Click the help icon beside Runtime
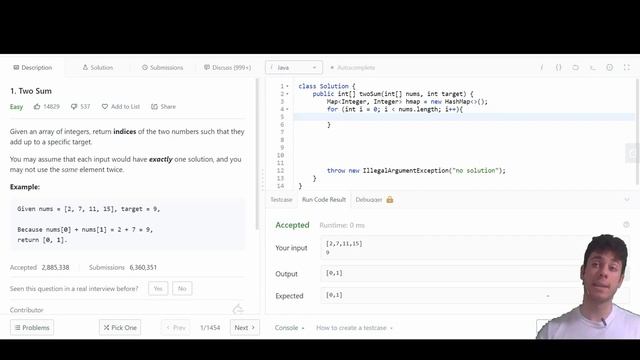Screen dimensions: 640x360 [626, 224]
